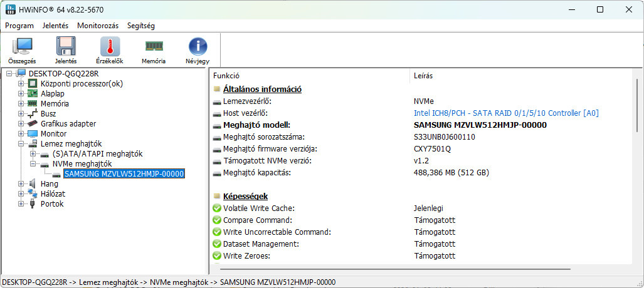Viewport: 644px width, 288px height.
Task: Expand the Grafikus adapter node
Action: (x=21, y=123)
